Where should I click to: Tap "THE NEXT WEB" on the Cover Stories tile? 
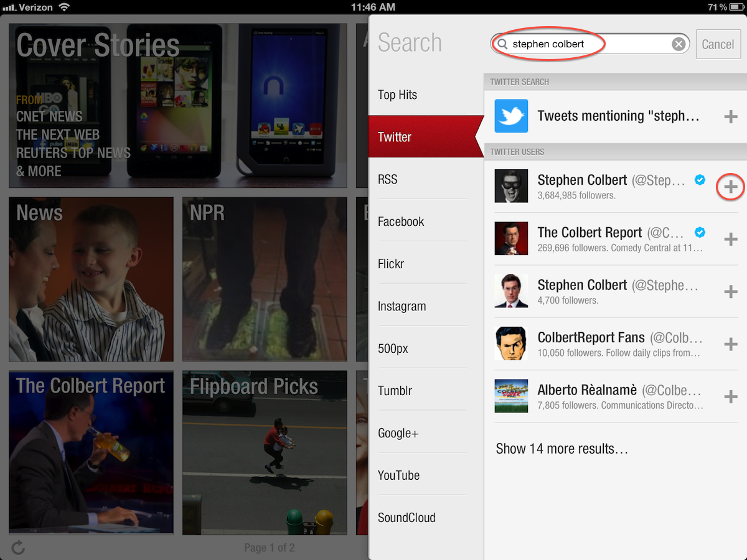(58, 135)
